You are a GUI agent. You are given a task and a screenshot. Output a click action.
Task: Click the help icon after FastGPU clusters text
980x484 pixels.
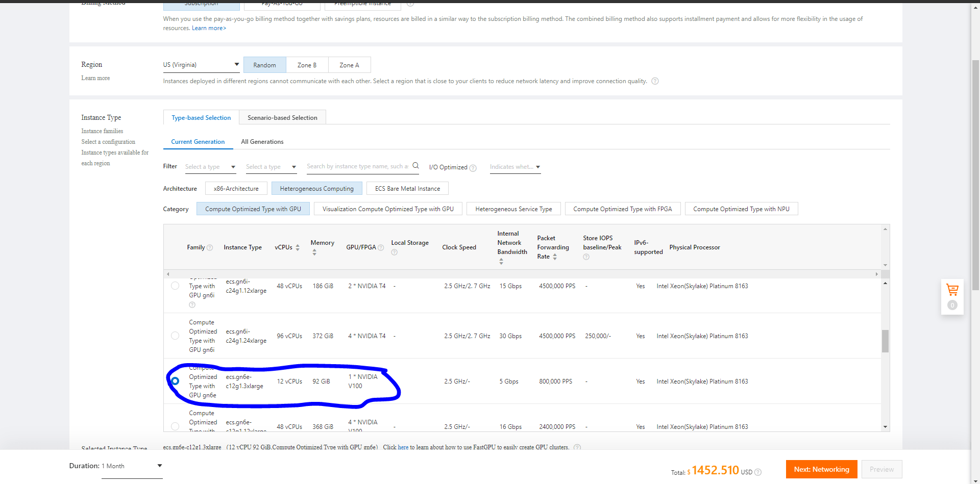[x=577, y=447]
